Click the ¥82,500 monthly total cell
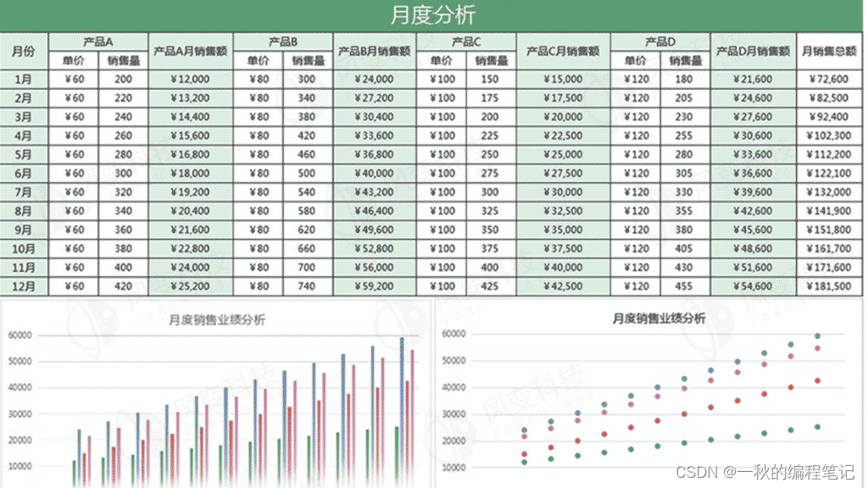 click(x=829, y=98)
